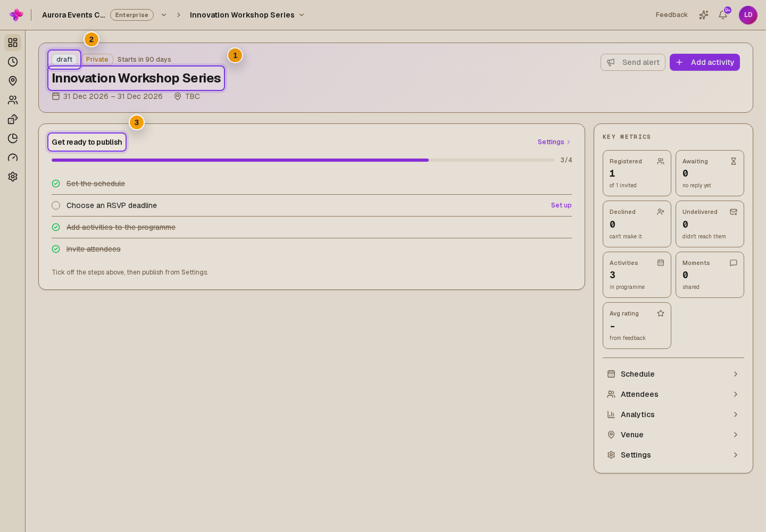
Task: Open Analytics from the side panel list
Action: 673,414
